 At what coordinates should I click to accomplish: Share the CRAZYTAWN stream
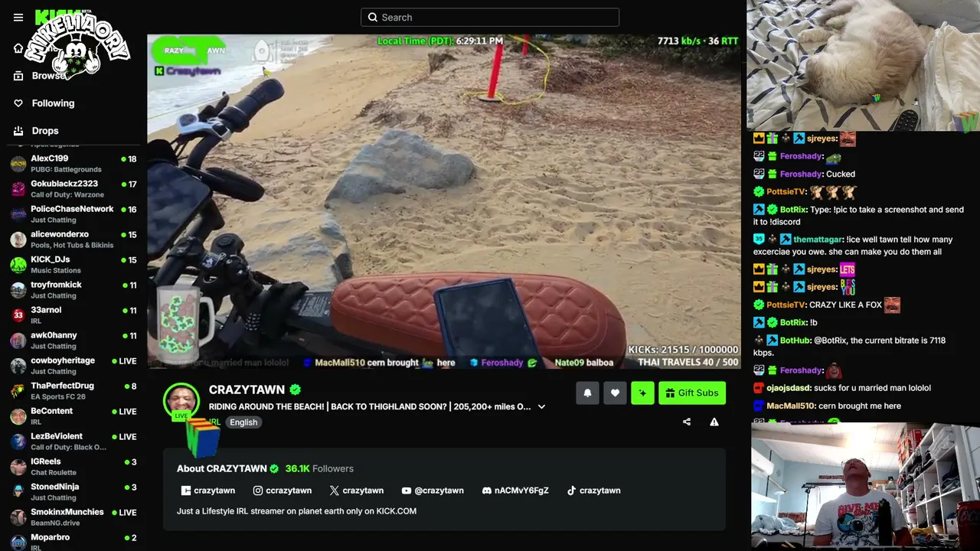(x=687, y=422)
